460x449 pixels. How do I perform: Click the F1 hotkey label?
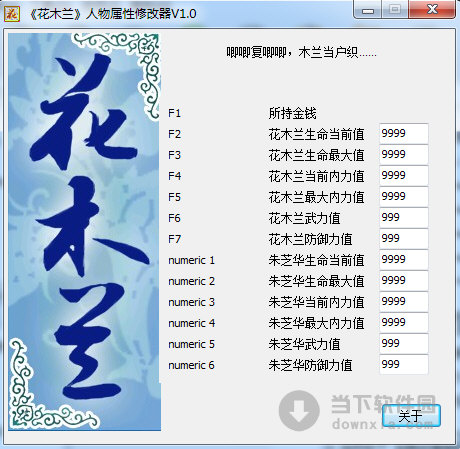[x=174, y=113]
